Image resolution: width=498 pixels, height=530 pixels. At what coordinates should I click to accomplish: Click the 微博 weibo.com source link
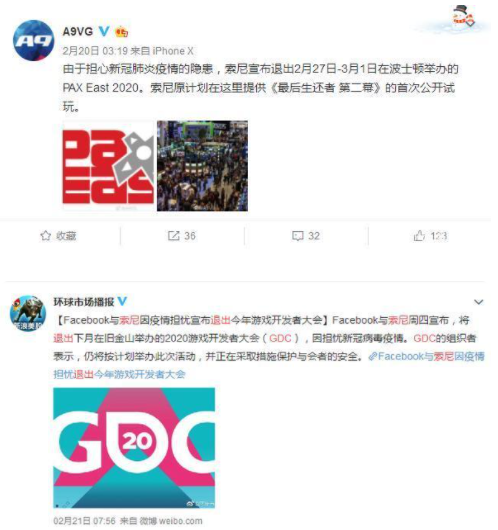[x=171, y=521]
